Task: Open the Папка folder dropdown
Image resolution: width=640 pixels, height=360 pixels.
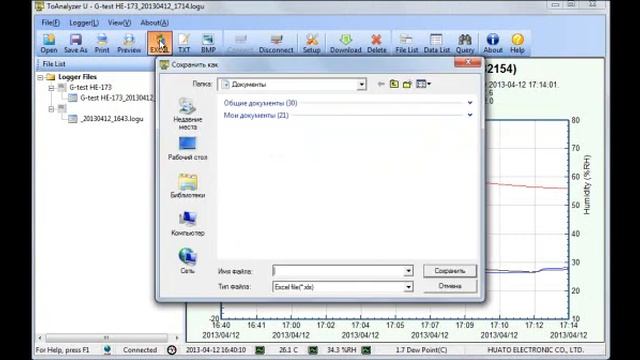Action: (361, 84)
